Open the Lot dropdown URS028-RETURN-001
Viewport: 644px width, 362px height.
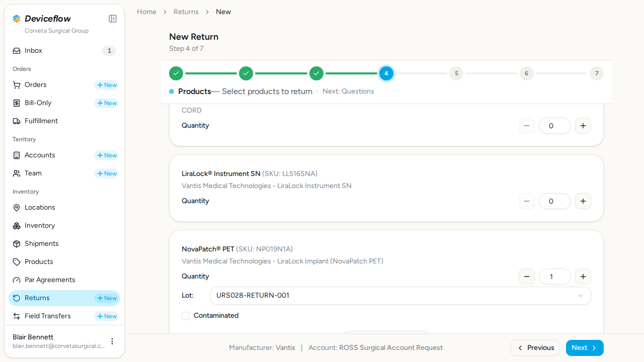(400, 296)
